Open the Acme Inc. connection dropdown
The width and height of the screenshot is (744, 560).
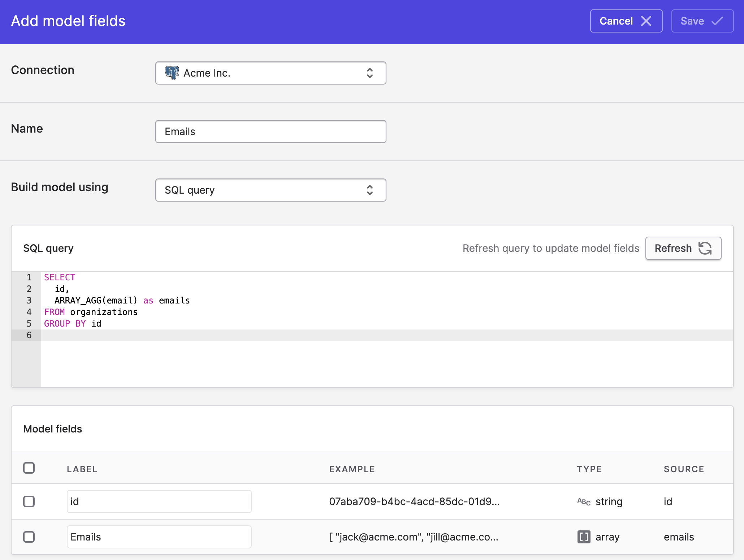(270, 73)
